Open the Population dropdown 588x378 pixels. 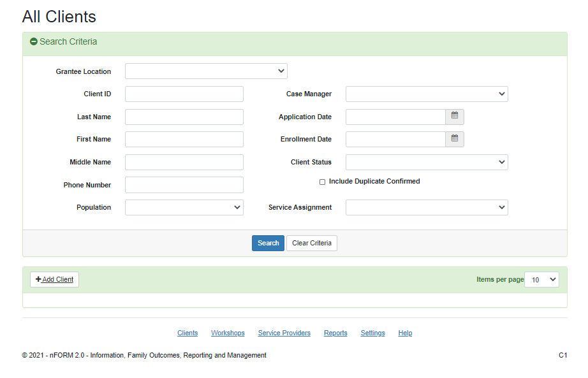(184, 207)
